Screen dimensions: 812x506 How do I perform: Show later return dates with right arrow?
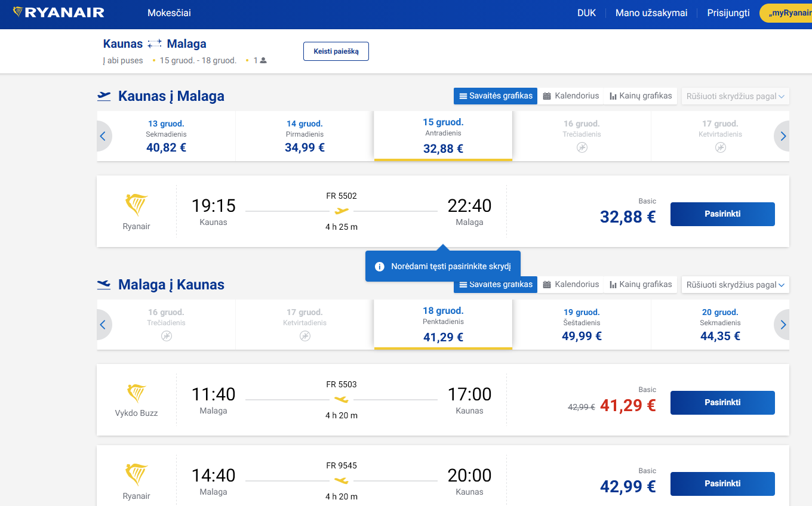783,325
